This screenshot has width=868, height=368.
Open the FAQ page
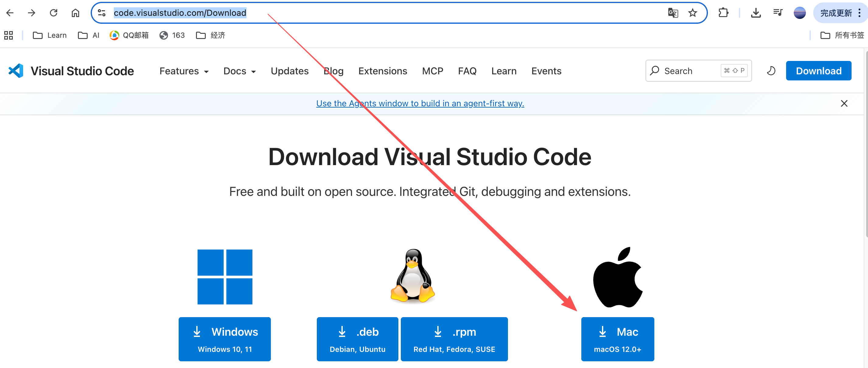[467, 71]
